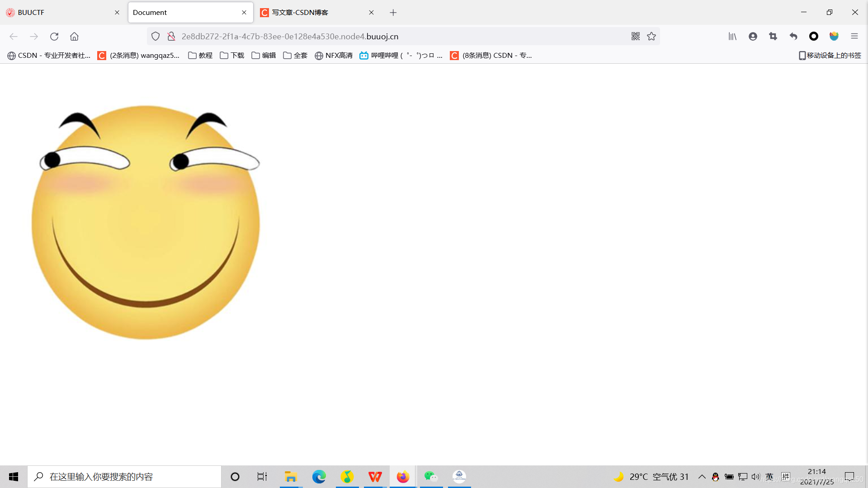Open the hamburger application menu
Viewport: 868px width, 488px height.
[x=854, y=36]
